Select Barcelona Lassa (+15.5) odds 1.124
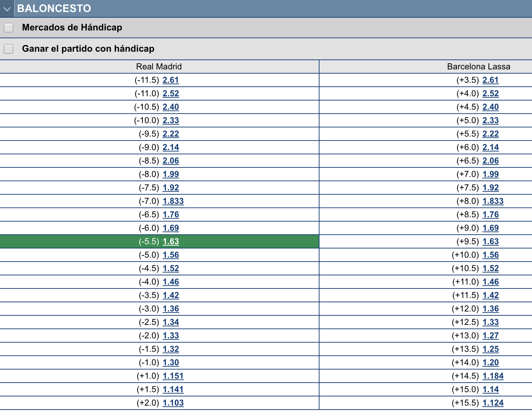Screen dimensions: 532x412 (x=493, y=403)
